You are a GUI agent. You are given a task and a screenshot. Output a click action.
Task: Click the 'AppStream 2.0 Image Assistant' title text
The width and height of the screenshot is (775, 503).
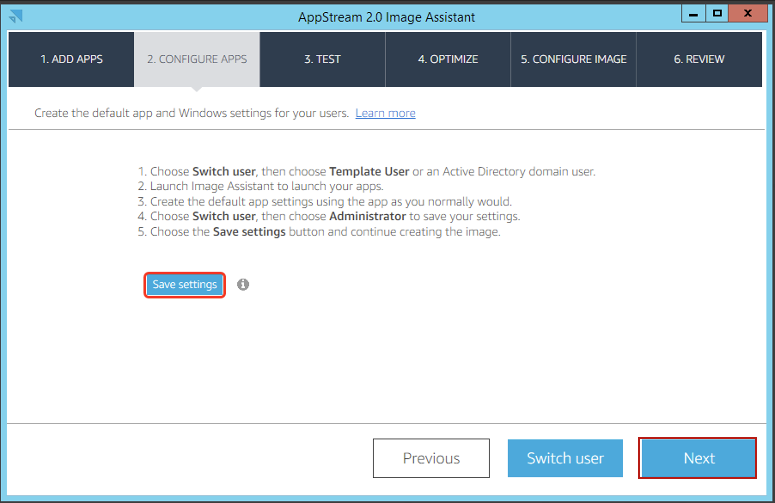coord(387,17)
